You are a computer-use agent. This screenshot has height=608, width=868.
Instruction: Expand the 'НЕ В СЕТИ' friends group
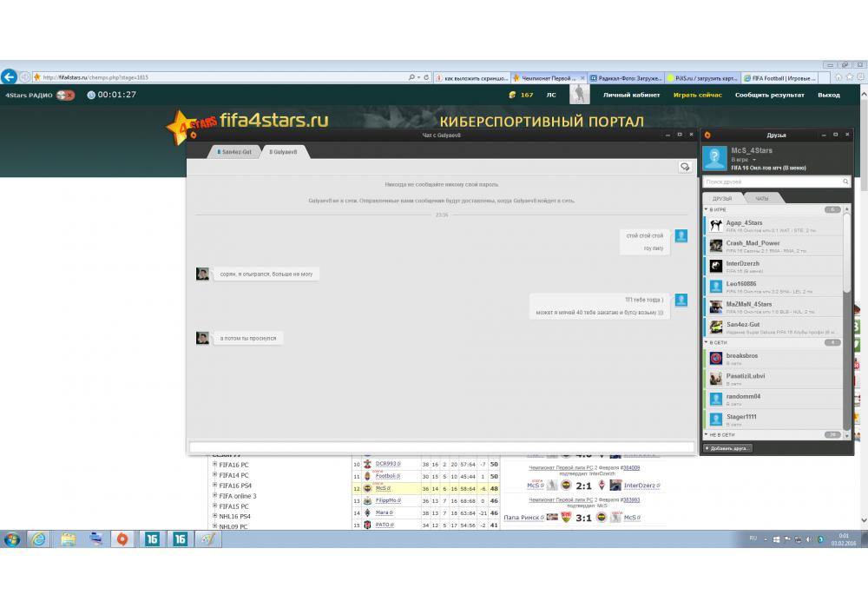[x=707, y=434]
